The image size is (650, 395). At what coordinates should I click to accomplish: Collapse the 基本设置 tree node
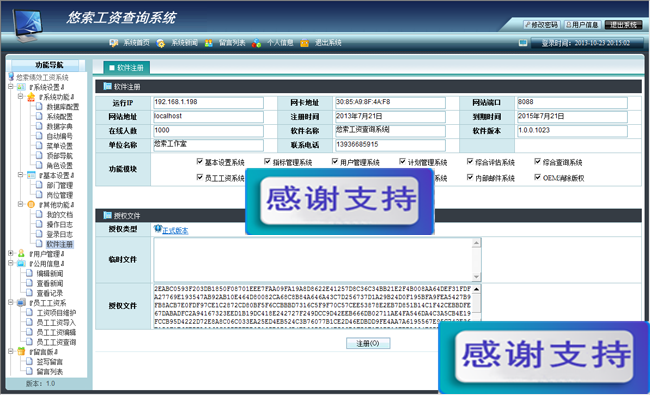(20, 174)
